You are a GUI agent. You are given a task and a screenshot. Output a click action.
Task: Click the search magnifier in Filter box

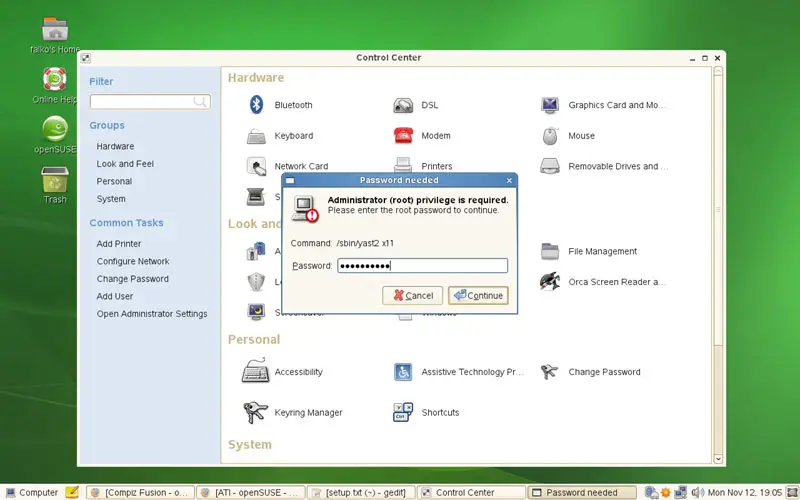tap(199, 102)
